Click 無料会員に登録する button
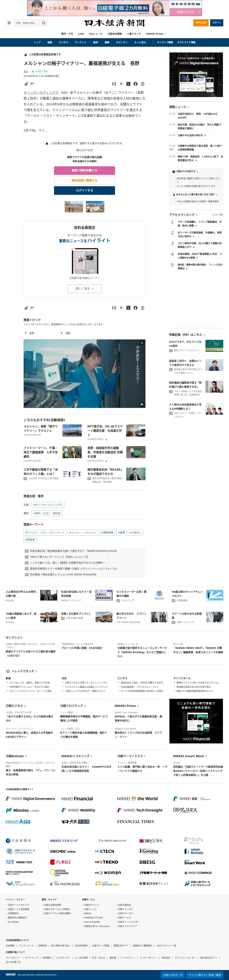229x980 pixels. point(85,180)
